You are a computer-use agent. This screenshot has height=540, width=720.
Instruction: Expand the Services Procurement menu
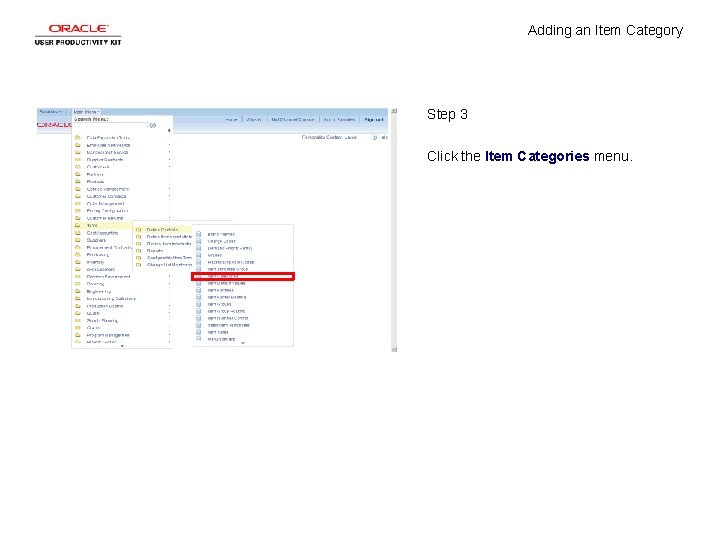click(108, 277)
